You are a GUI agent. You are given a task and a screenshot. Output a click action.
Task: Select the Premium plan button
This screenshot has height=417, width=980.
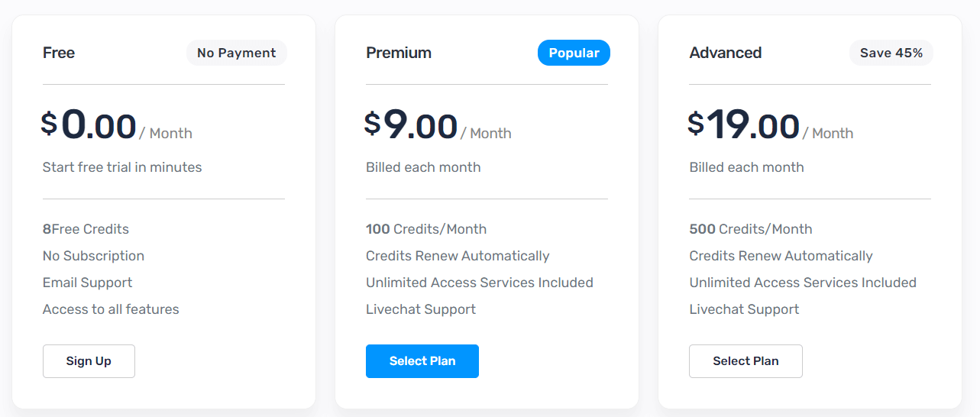point(422,361)
